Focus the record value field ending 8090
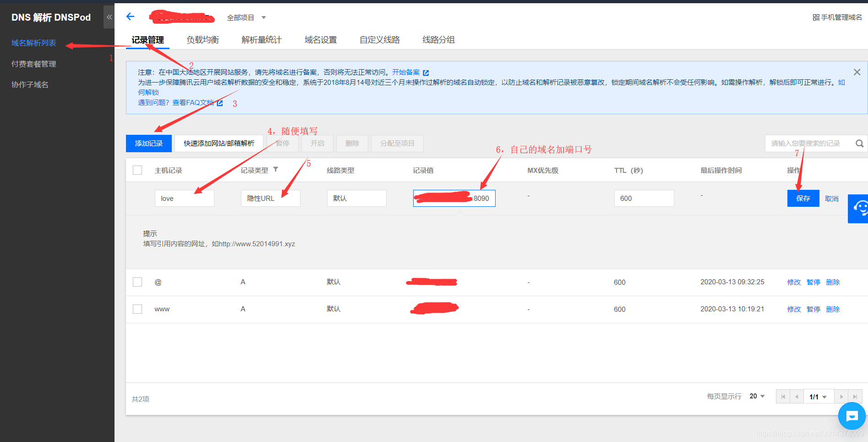Screen dimensions: 868x442 (454, 198)
